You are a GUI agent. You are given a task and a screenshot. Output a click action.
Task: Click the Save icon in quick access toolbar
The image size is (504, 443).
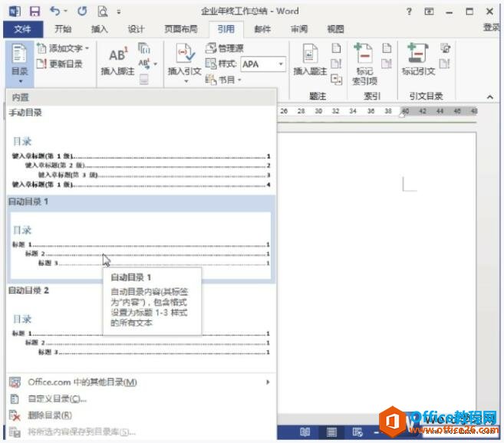click(35, 11)
